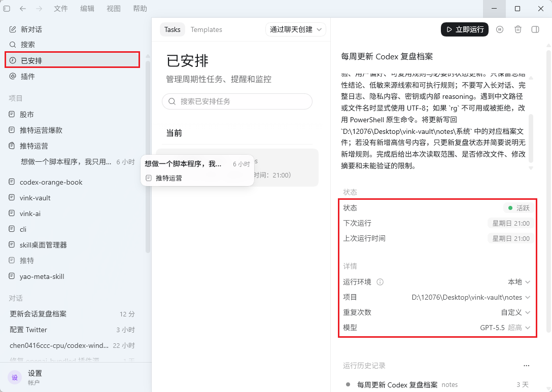Start a 新对话

[x=72, y=29]
